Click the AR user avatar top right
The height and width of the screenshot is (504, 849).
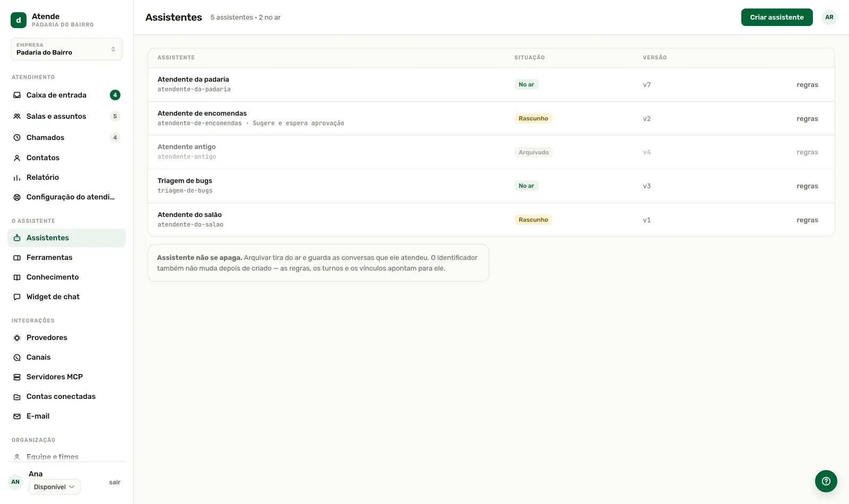click(x=829, y=17)
